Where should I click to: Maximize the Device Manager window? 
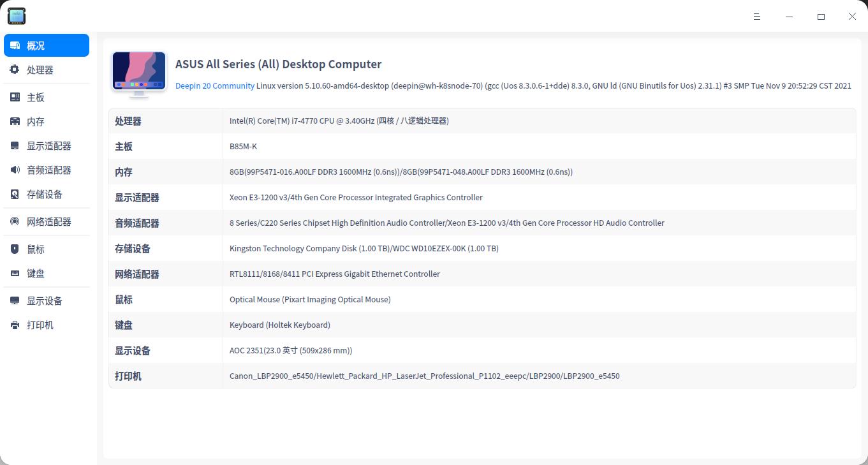pos(821,17)
